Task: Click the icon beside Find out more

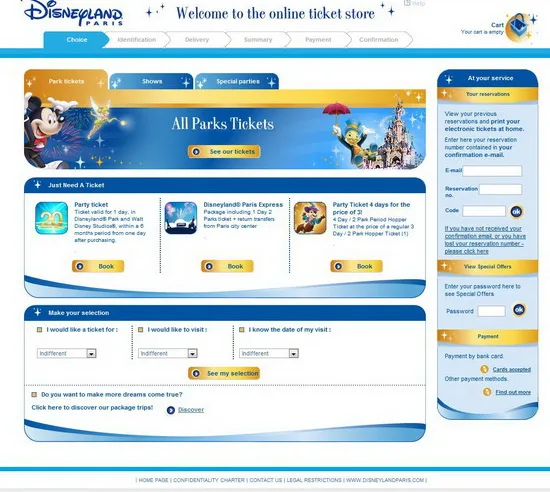Action: (x=487, y=392)
